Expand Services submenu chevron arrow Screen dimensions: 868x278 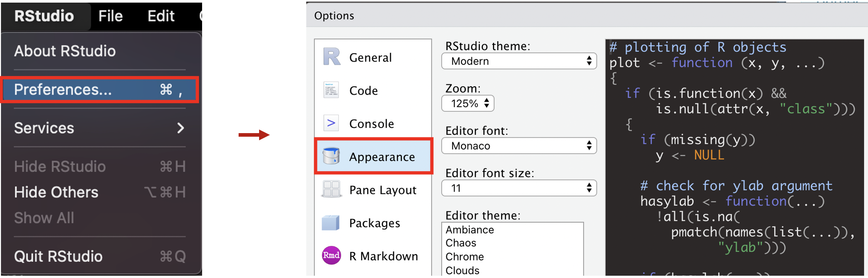pos(180,128)
